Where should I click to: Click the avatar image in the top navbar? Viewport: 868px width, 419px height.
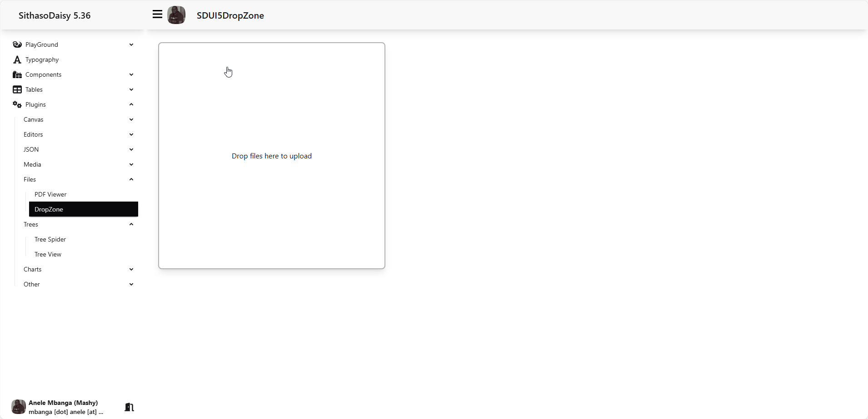pyautogui.click(x=176, y=15)
